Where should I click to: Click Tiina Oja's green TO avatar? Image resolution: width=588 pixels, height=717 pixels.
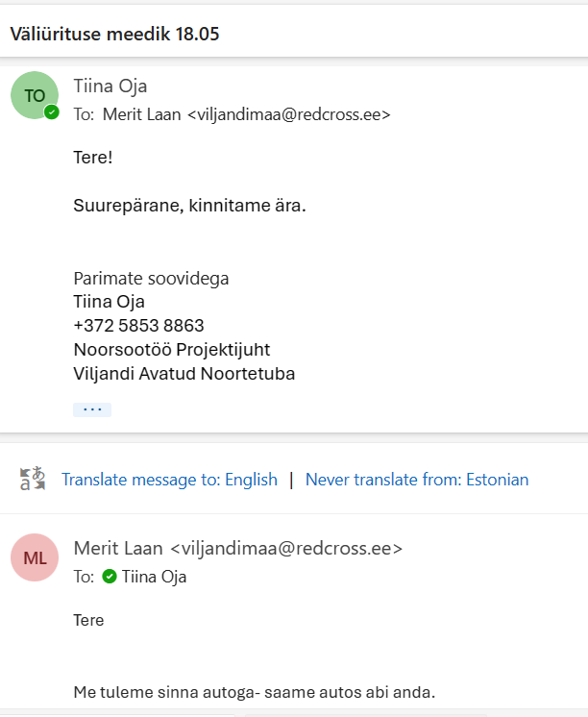coord(35,95)
